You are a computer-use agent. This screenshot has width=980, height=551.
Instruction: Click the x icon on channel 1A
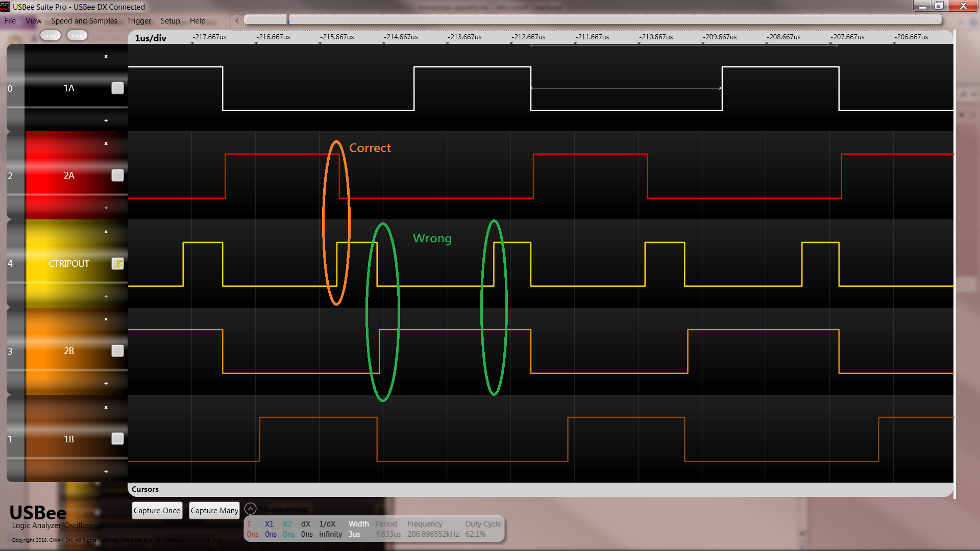106,56
